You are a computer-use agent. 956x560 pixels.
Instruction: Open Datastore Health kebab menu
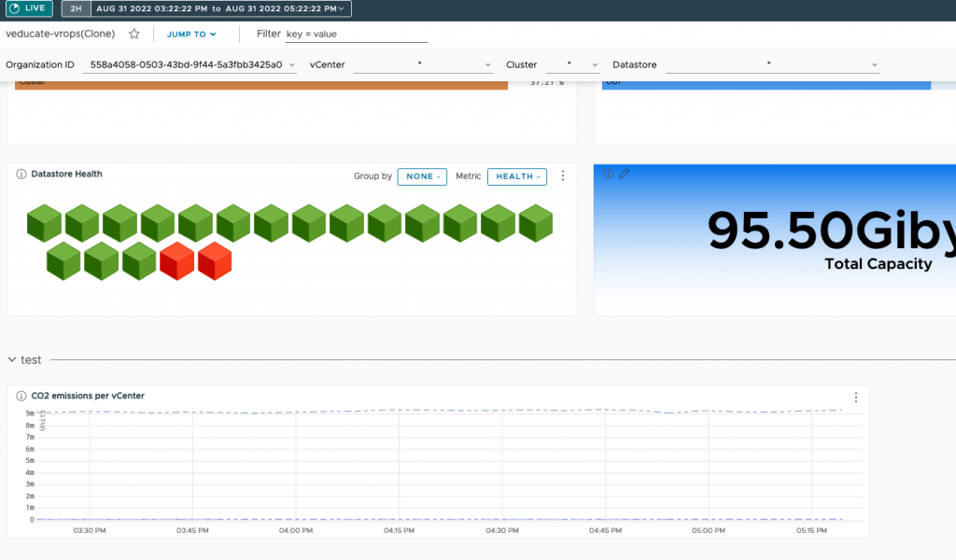pos(563,175)
